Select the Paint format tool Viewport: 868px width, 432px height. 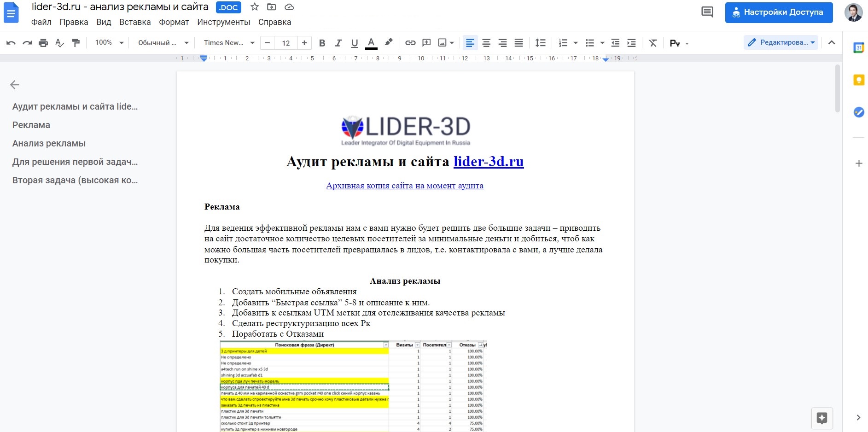point(76,43)
